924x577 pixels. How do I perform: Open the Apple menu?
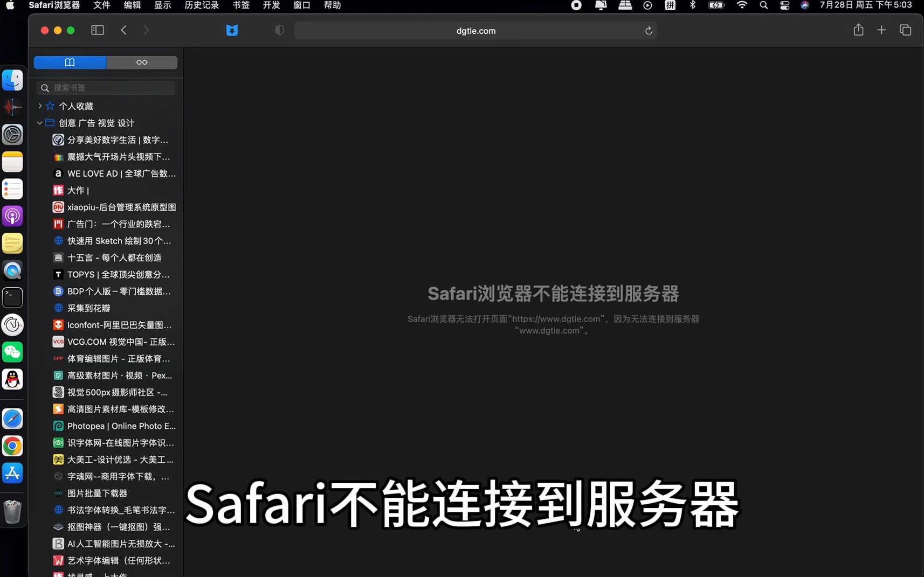pos(10,5)
